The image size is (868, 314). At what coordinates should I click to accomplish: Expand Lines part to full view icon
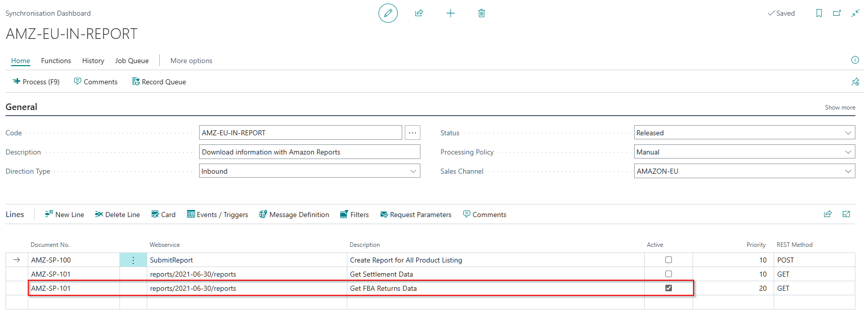pos(846,214)
